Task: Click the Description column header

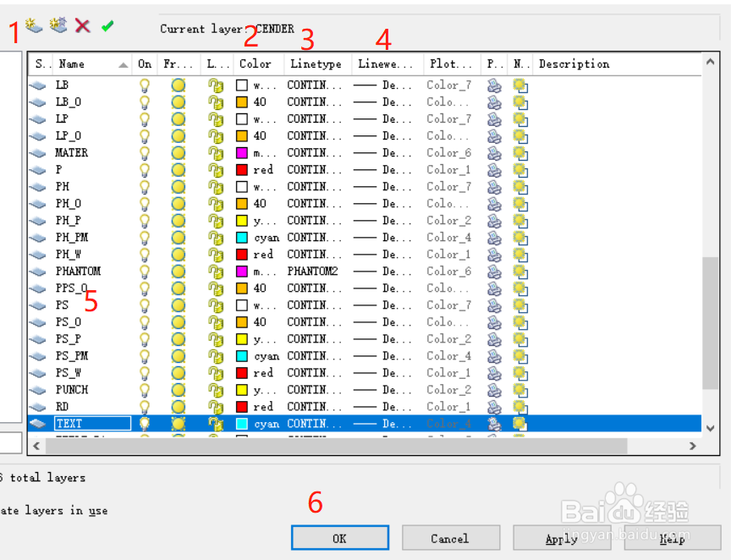Action: (617, 64)
